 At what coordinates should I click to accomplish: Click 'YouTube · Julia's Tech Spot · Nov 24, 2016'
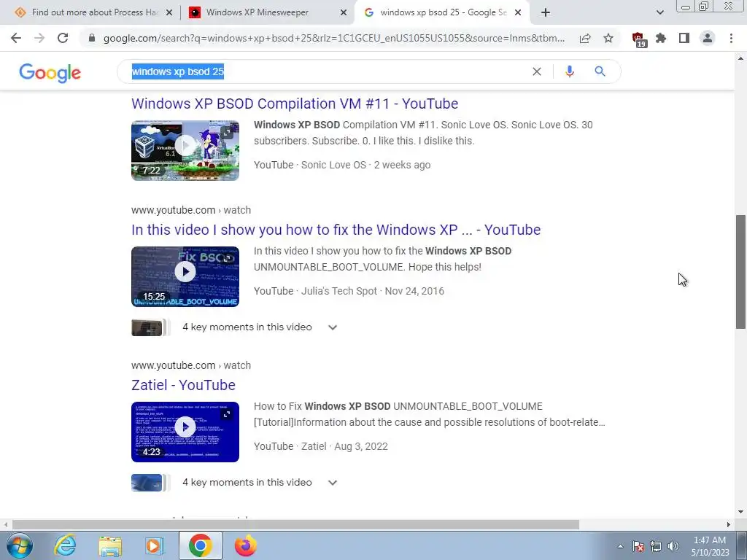(349, 291)
